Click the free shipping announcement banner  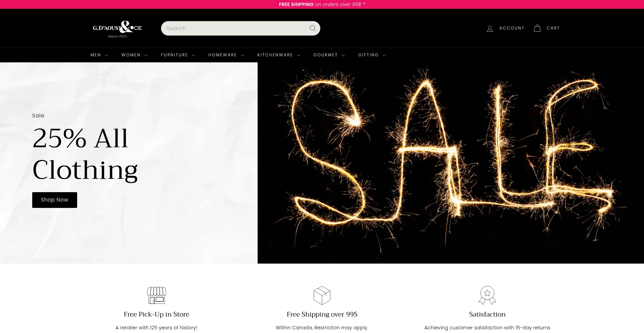click(x=322, y=4)
